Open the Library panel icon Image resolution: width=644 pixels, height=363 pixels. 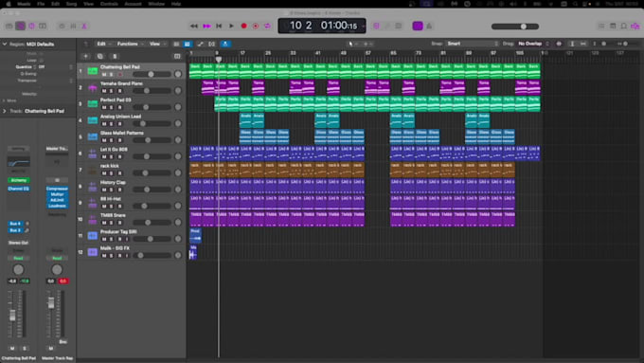[9, 26]
